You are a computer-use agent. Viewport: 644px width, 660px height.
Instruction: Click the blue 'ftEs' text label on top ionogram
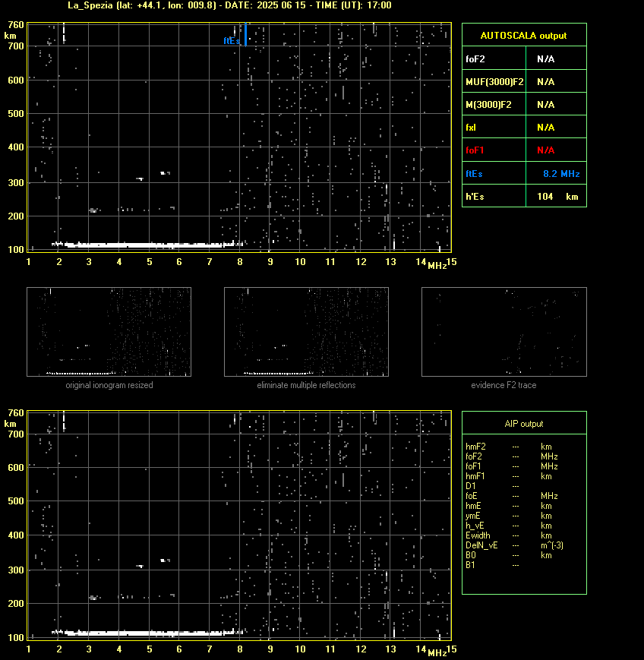click(232, 41)
